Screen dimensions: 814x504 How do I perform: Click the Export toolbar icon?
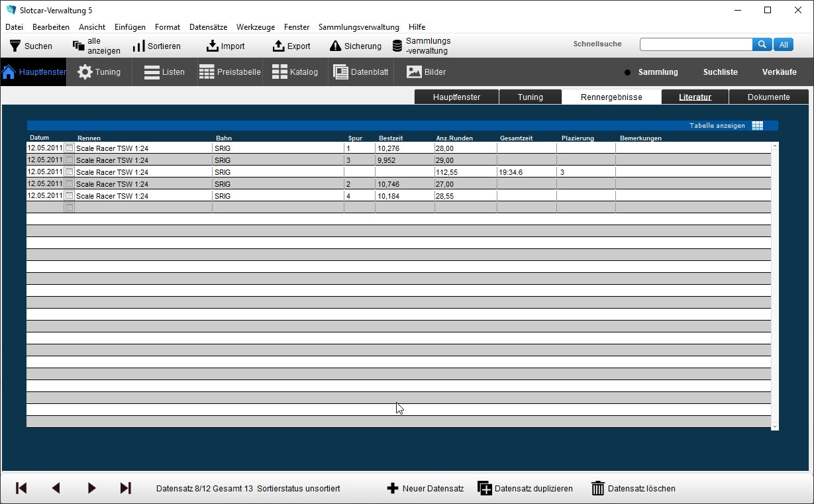279,46
